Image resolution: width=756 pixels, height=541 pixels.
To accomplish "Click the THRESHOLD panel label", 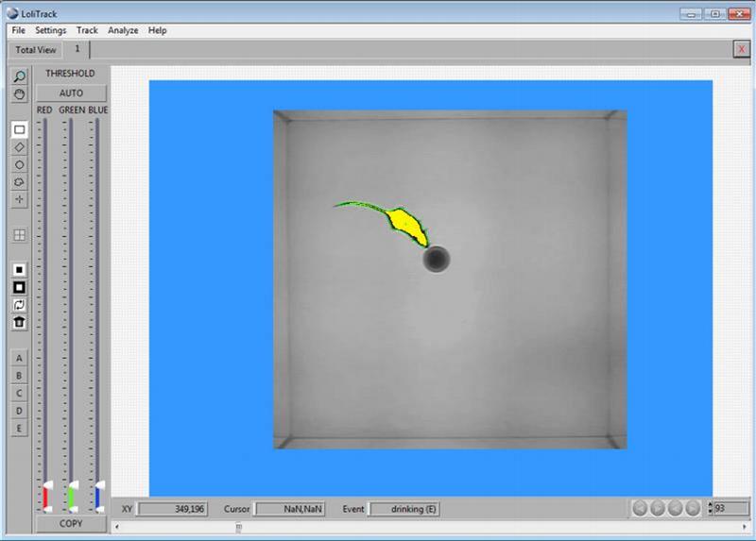I will click(x=70, y=74).
